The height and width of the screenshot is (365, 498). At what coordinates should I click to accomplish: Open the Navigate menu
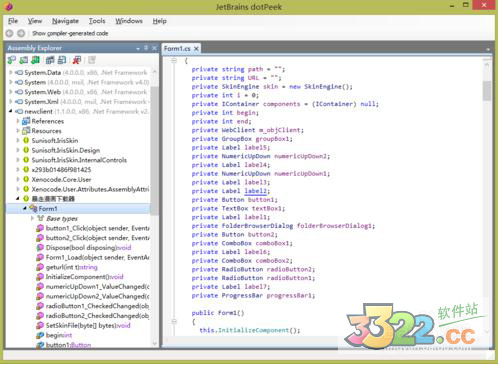tap(65, 21)
